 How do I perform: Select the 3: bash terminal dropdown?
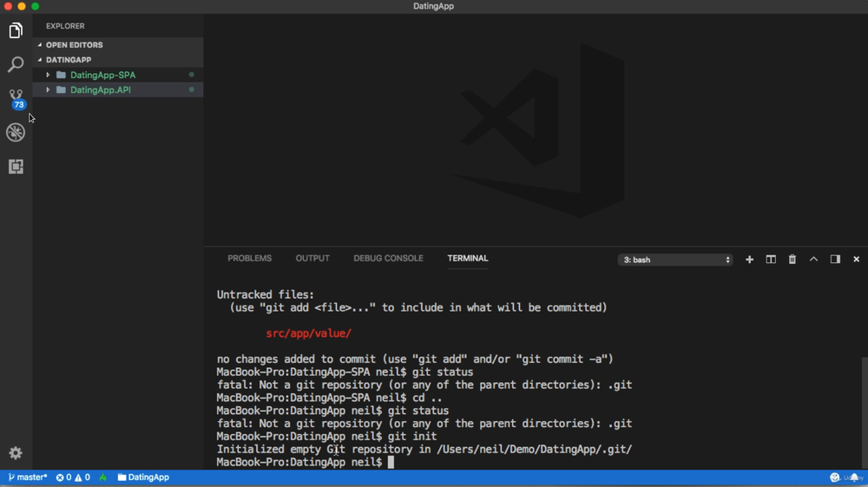675,260
